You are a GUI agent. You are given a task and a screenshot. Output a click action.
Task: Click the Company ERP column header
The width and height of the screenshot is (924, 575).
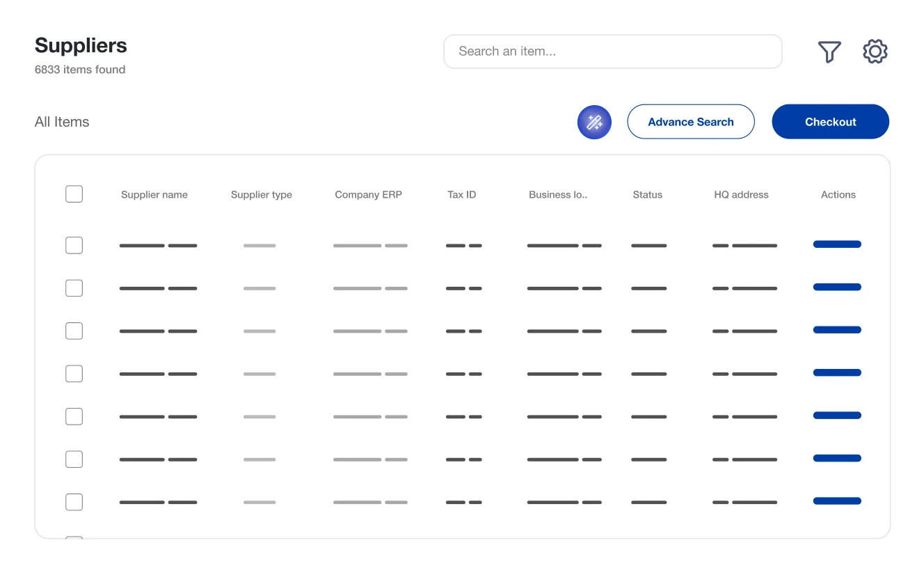[x=368, y=195]
